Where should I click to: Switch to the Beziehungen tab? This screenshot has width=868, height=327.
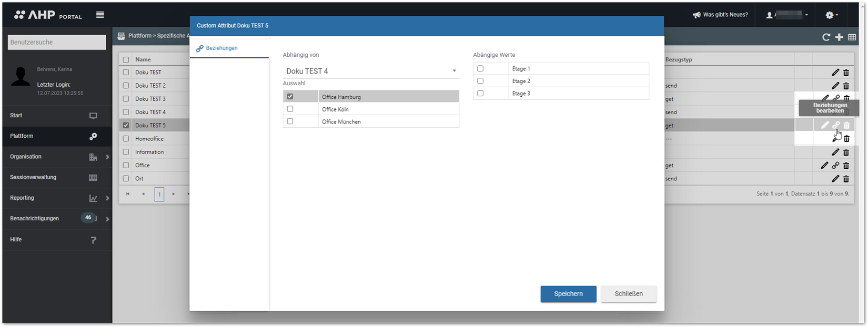[229, 48]
